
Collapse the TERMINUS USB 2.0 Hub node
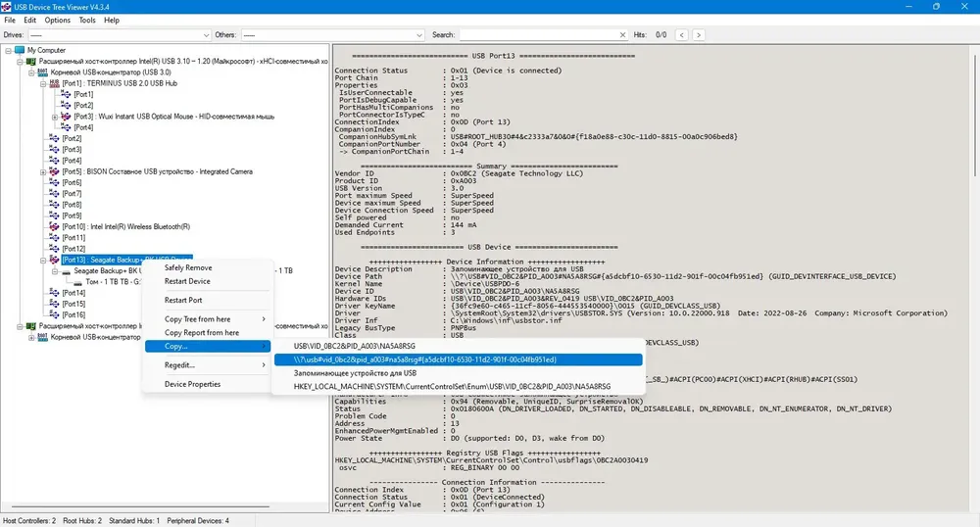pos(43,83)
